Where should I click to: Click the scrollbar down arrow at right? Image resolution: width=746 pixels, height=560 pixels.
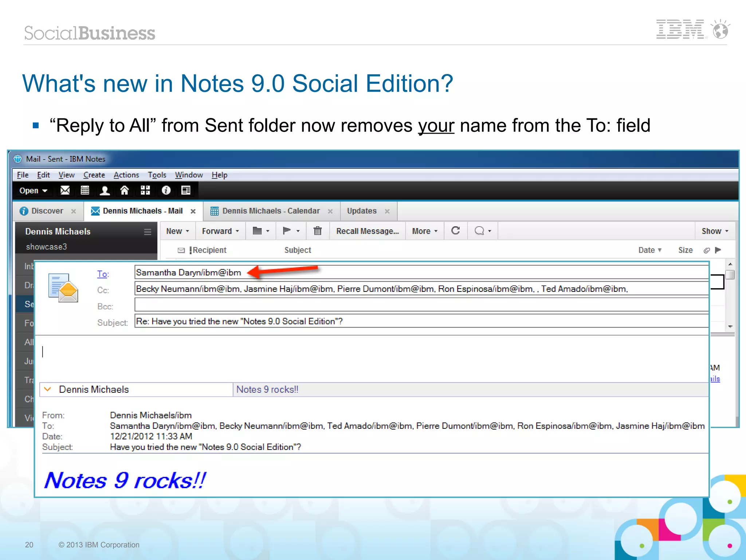coord(730,326)
